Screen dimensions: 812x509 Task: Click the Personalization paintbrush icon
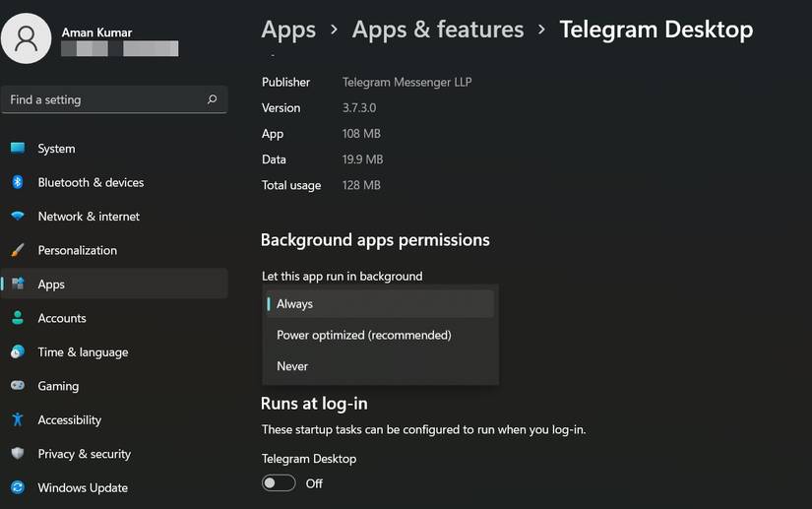click(18, 250)
